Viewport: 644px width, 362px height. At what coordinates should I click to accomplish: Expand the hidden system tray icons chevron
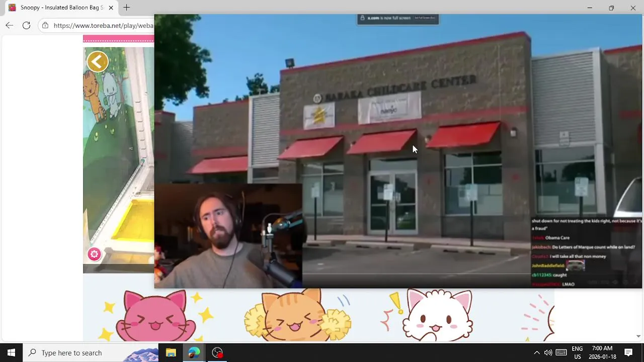[x=536, y=352]
